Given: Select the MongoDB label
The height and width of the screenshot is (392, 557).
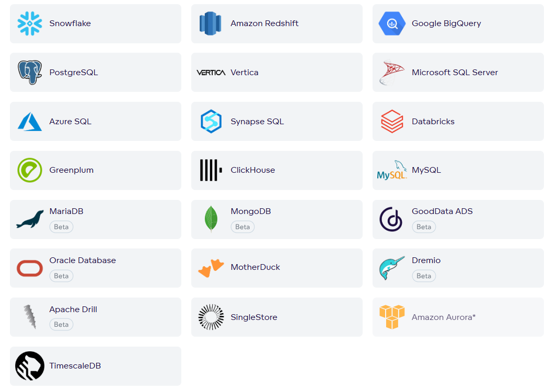Looking at the screenshot, I should pyautogui.click(x=251, y=211).
